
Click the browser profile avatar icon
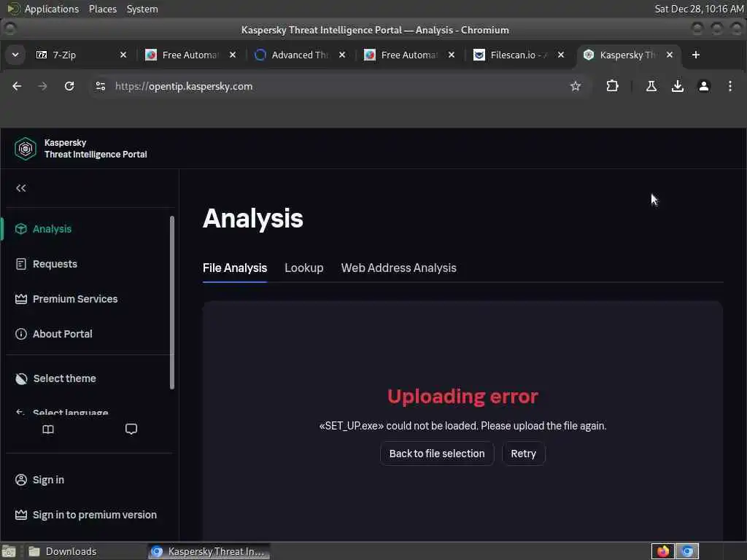tap(704, 86)
